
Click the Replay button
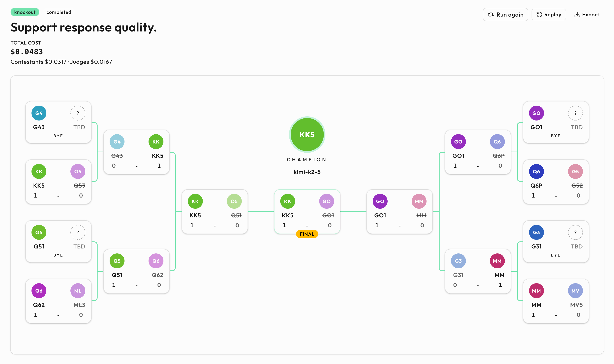click(x=549, y=15)
